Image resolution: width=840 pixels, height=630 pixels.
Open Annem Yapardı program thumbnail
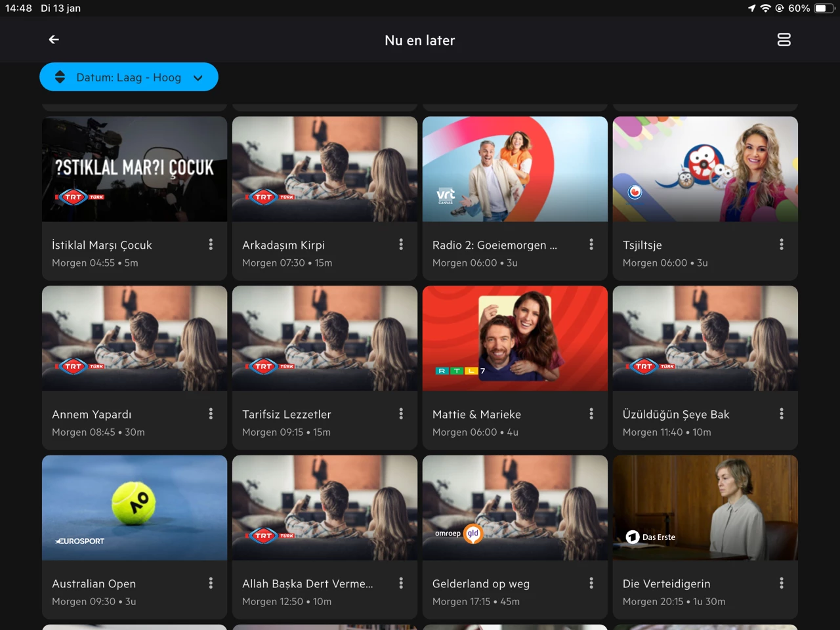coord(135,339)
